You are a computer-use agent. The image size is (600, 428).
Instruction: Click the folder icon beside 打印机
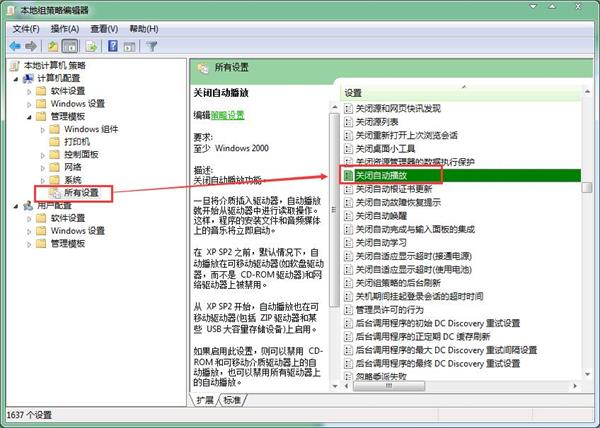pyautogui.click(x=54, y=142)
